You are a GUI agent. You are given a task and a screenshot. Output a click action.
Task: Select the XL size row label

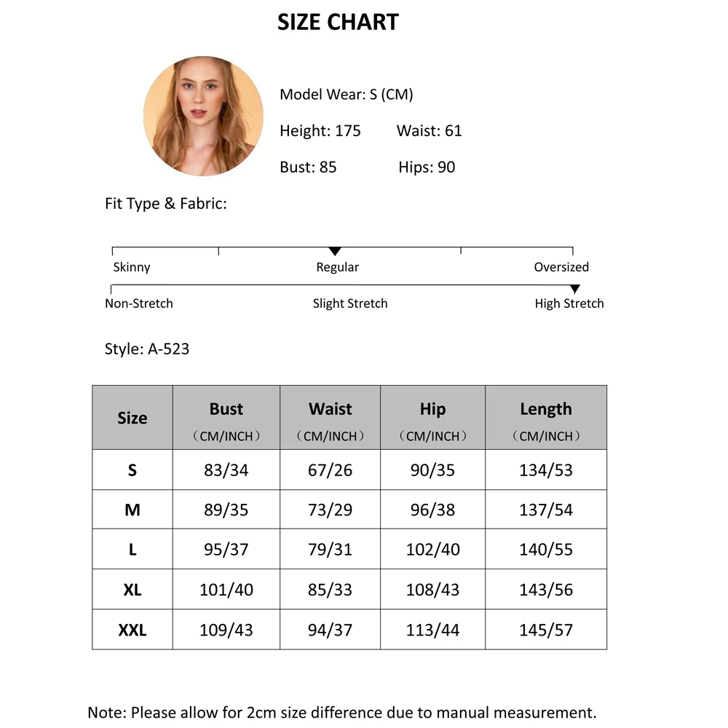[x=132, y=590]
